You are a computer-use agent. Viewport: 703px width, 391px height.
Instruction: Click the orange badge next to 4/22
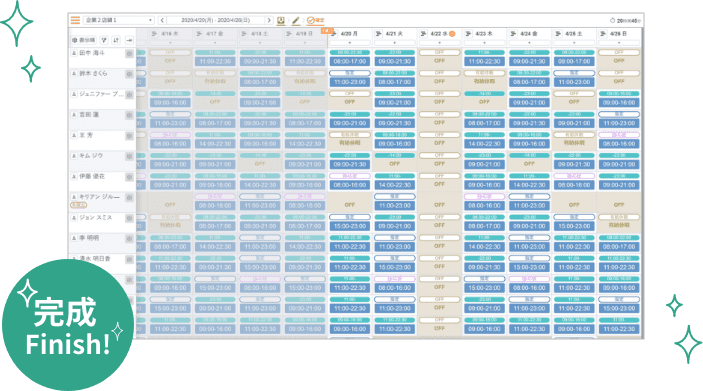[452, 34]
